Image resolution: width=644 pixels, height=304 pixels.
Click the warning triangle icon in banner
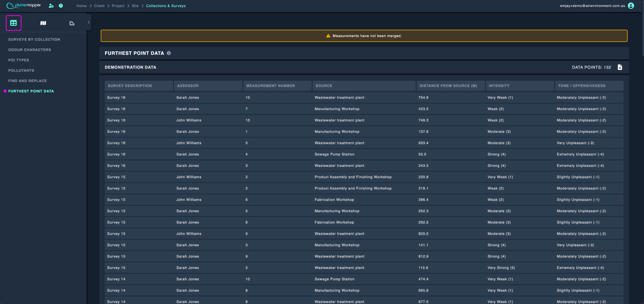[x=328, y=36]
